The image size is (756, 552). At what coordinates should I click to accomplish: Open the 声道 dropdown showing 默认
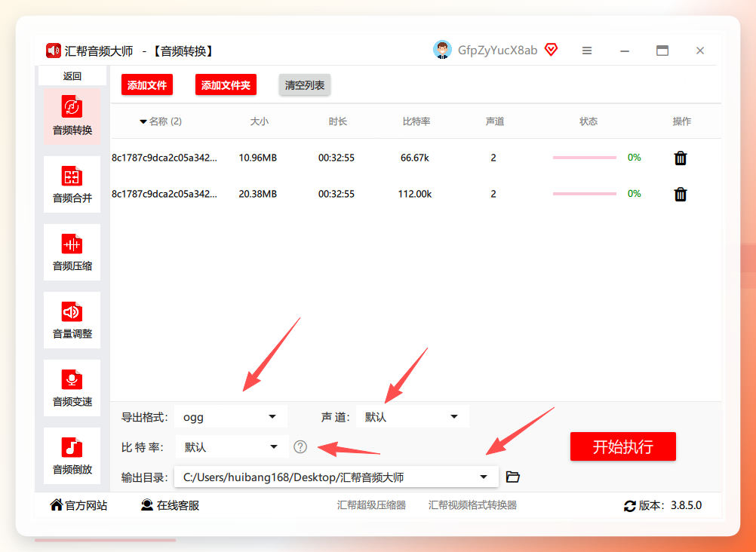[x=413, y=416]
